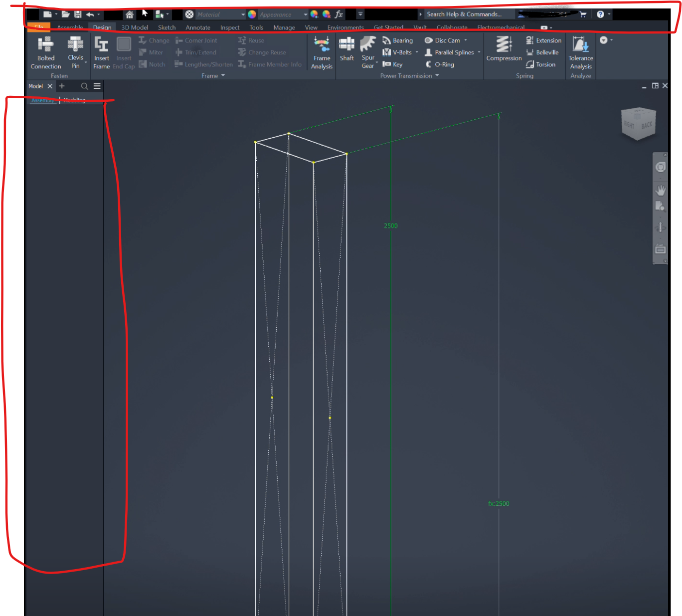Viewport: 682px width, 616px height.
Task: Open the Environments ribbon tab
Action: tap(345, 27)
